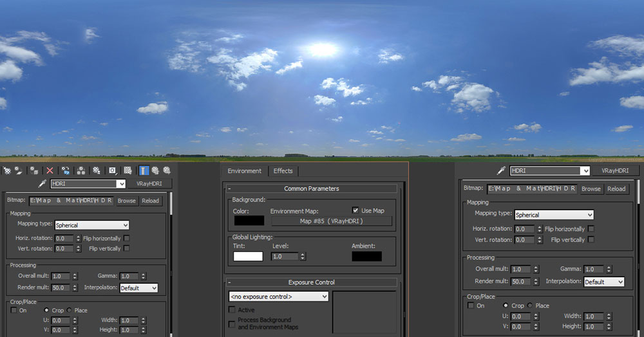
Task: Uncheck the Use Map checkbox
Action: (x=355, y=210)
